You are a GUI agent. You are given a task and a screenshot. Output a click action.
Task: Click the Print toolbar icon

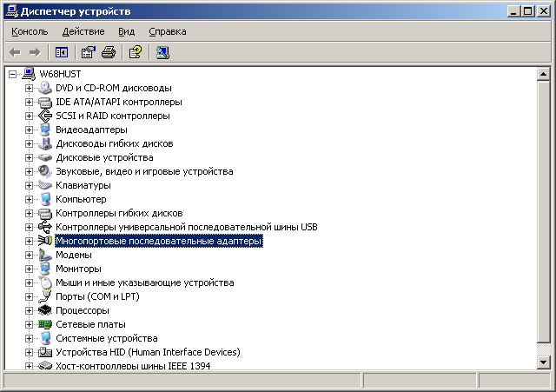pos(108,52)
